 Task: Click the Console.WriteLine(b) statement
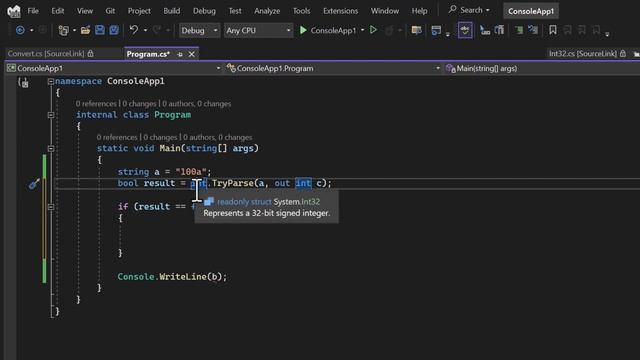[x=172, y=277]
